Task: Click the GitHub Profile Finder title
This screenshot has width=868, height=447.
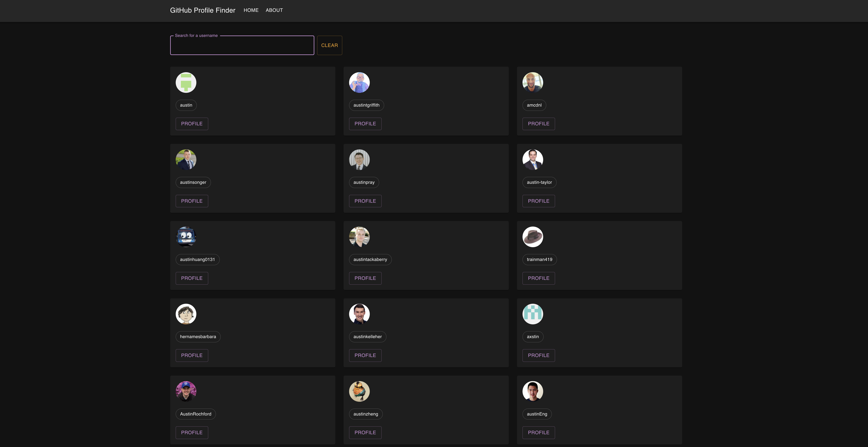Action: point(202,11)
